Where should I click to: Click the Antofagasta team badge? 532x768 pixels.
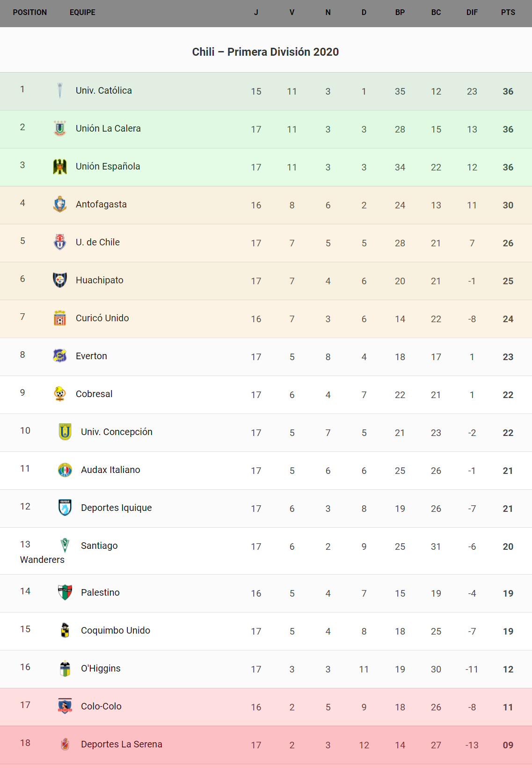60,204
